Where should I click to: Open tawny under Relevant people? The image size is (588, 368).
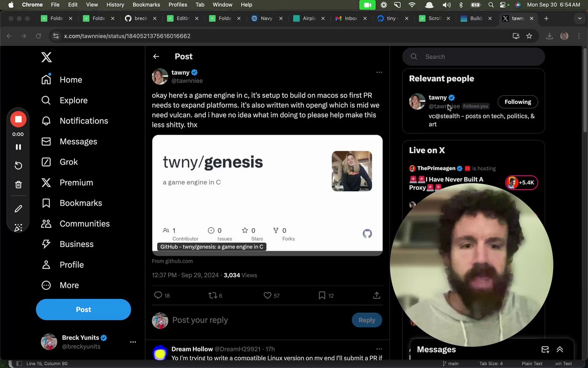click(x=437, y=98)
